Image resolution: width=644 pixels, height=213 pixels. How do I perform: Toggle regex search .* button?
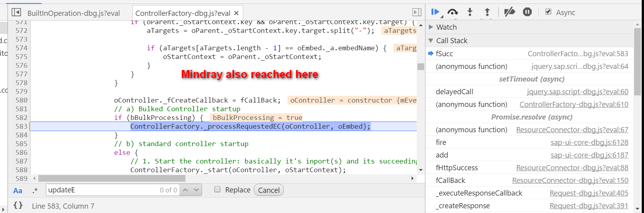pos(35,190)
